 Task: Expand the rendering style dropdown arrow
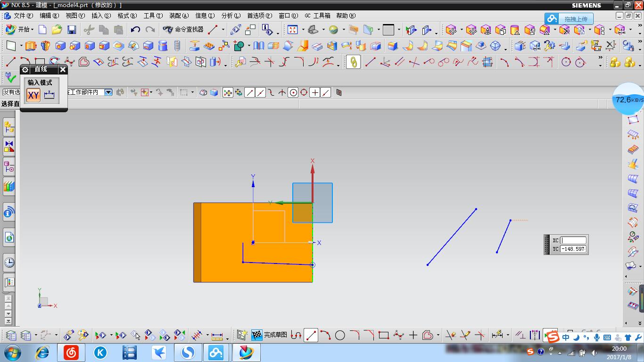(343, 30)
